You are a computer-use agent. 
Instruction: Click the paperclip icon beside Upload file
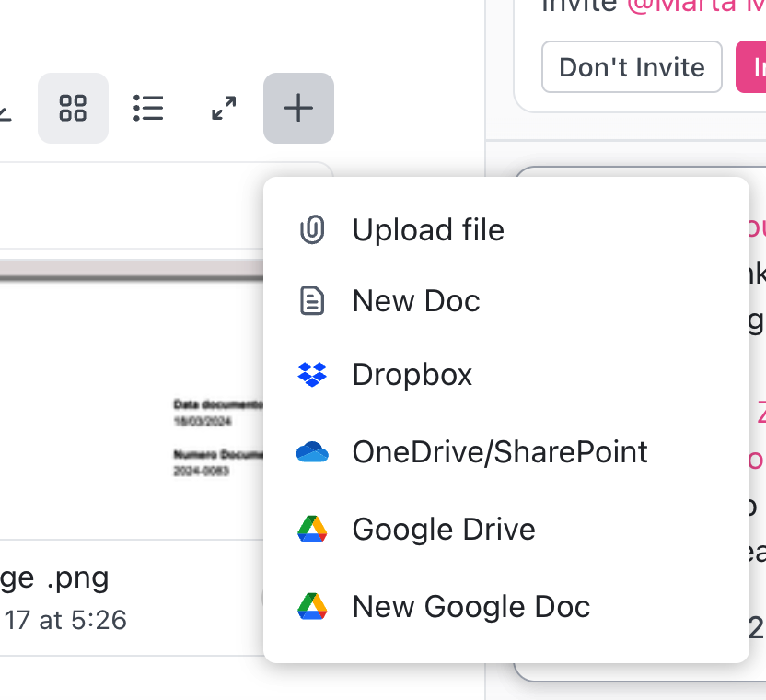click(x=313, y=229)
